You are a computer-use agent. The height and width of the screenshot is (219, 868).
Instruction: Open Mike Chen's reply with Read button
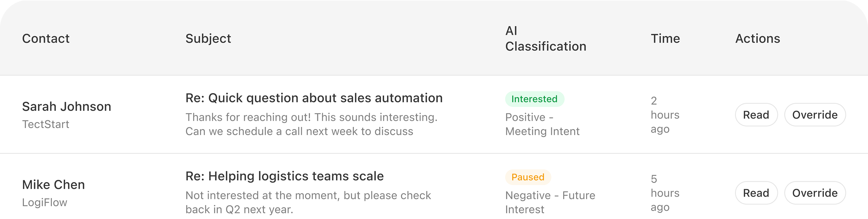click(x=756, y=193)
